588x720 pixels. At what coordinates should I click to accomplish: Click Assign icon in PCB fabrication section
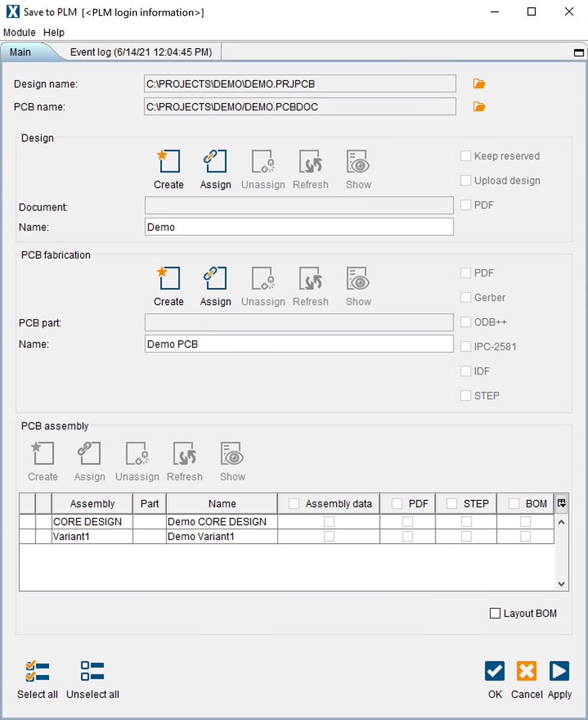215,280
